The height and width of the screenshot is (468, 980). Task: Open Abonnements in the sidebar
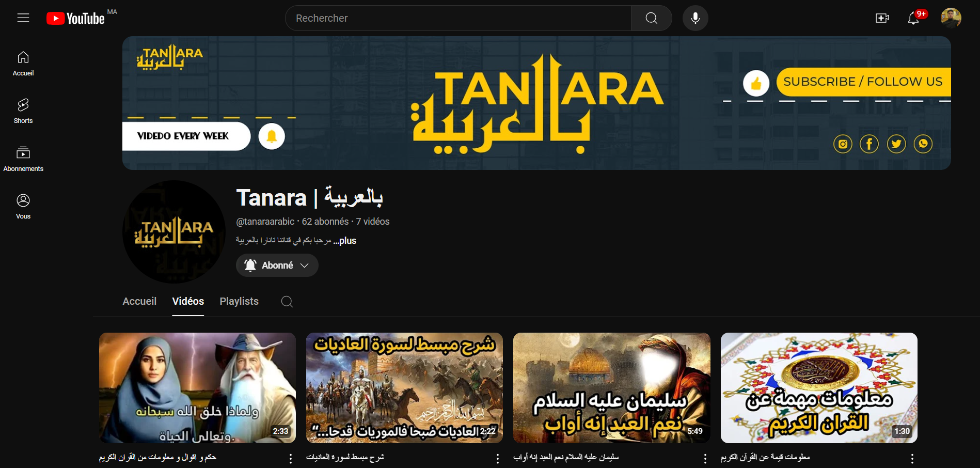pos(23,159)
